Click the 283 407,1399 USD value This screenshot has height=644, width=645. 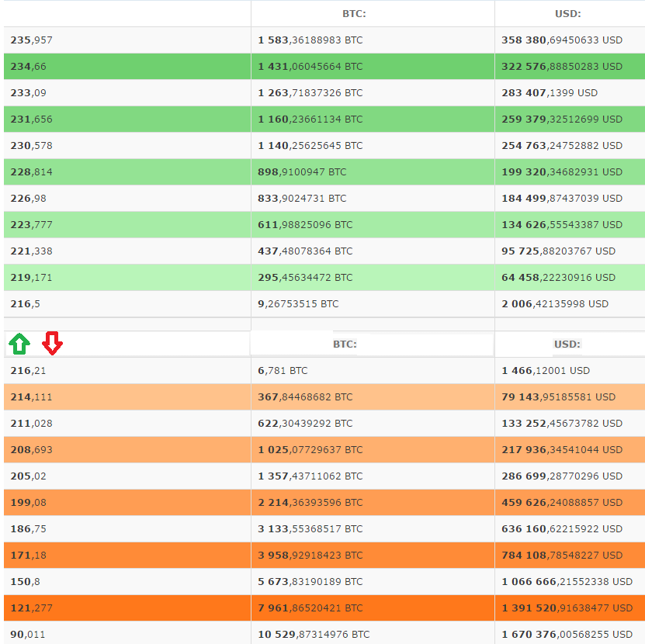[550, 93]
